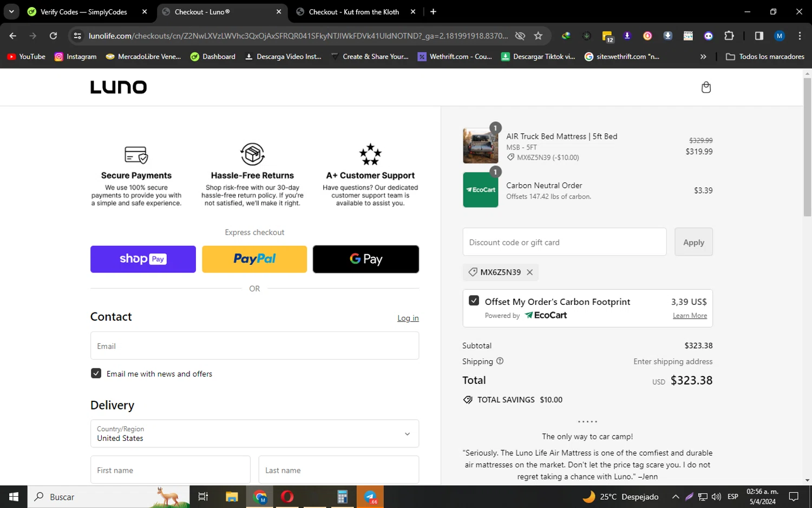
Task: Remove the MX6Z5N39 discount code
Action: click(x=530, y=272)
